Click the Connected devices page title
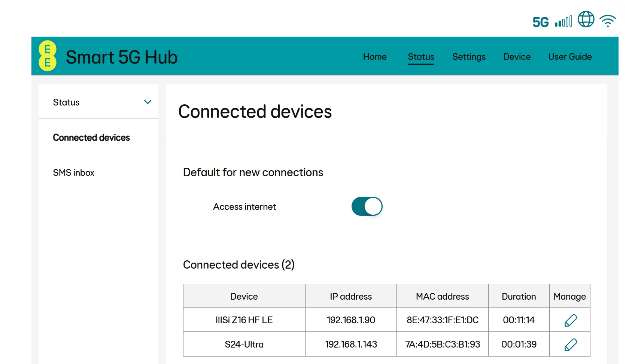Screen dimensions: 626x364 255,111
